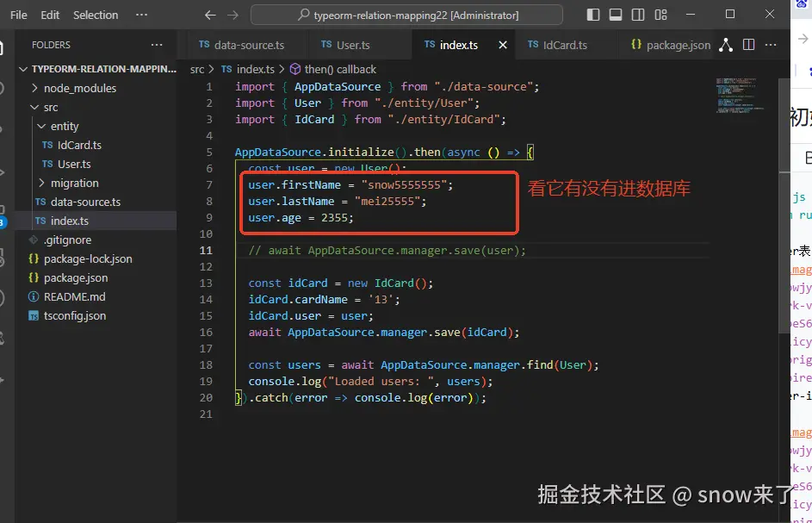Open data-source.ts in the file tree
The height and width of the screenshot is (523, 812).
pyautogui.click(x=96, y=202)
